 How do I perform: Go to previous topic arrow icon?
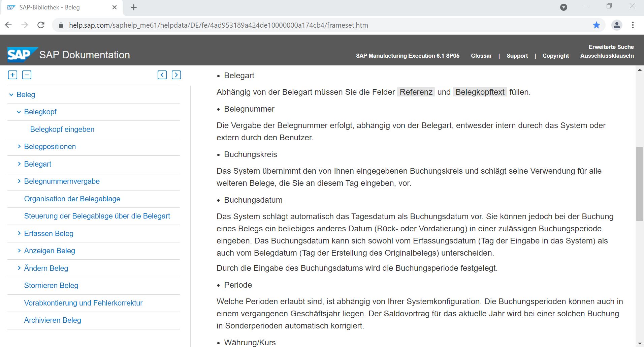162,75
